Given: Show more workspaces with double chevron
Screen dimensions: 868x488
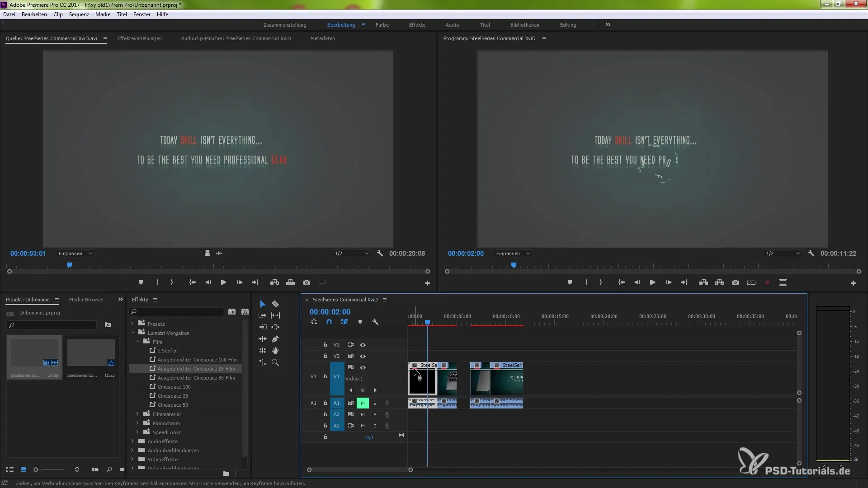Looking at the screenshot, I should (608, 25).
